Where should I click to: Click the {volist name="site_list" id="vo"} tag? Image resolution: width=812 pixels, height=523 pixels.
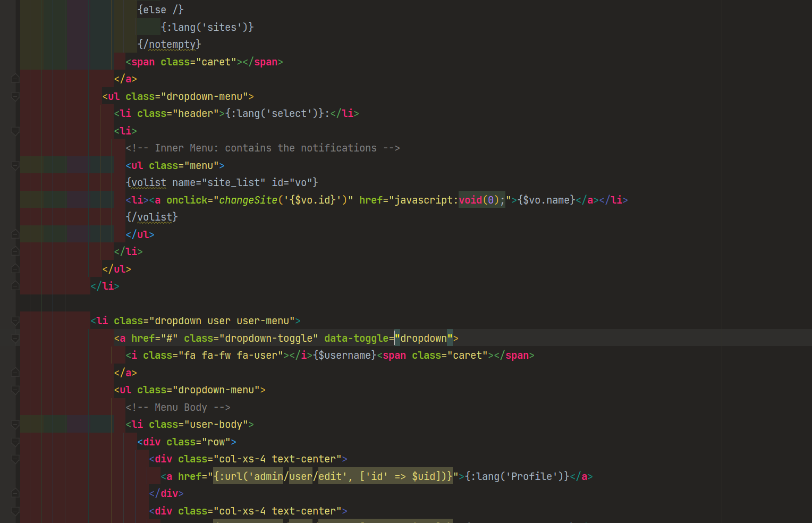[x=222, y=182]
